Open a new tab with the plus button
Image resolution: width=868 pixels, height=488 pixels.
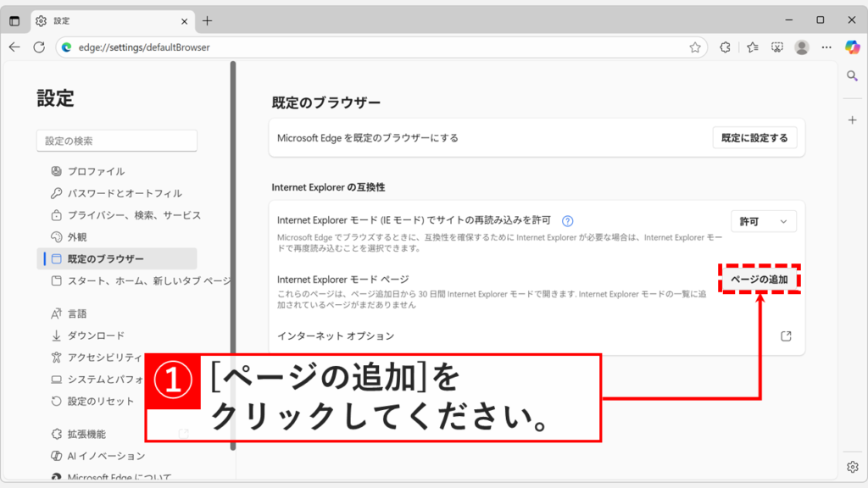[x=207, y=19]
